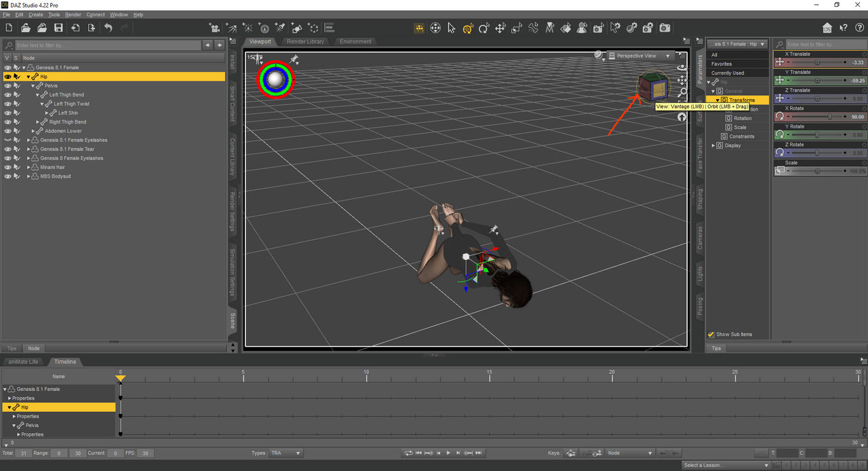Switch to the Render Library tab
Screen dimensions: 868x471
click(x=306, y=41)
